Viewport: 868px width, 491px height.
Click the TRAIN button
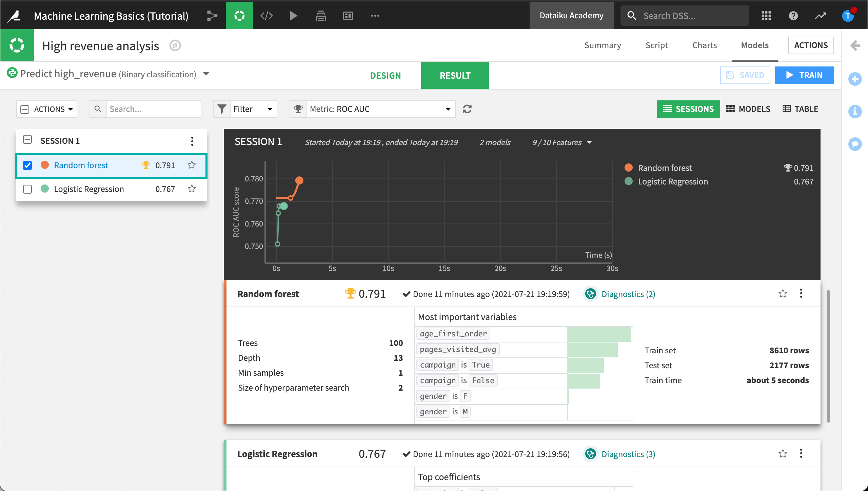(x=804, y=75)
